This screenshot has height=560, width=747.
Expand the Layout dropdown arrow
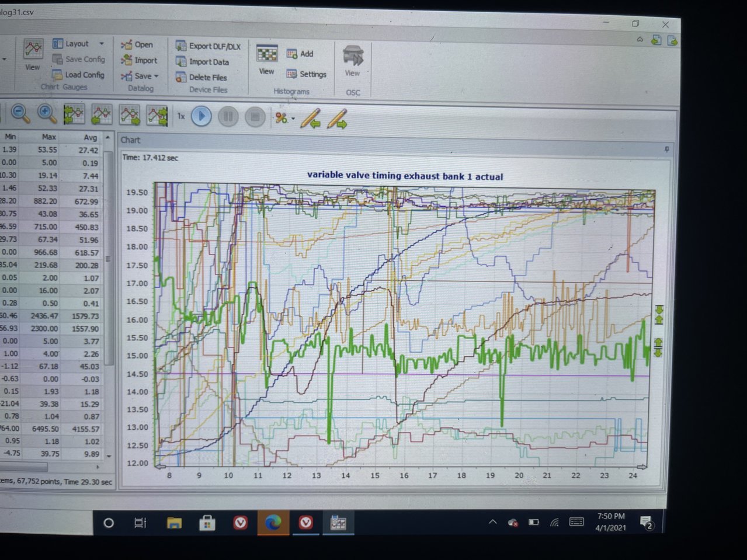[x=101, y=44]
